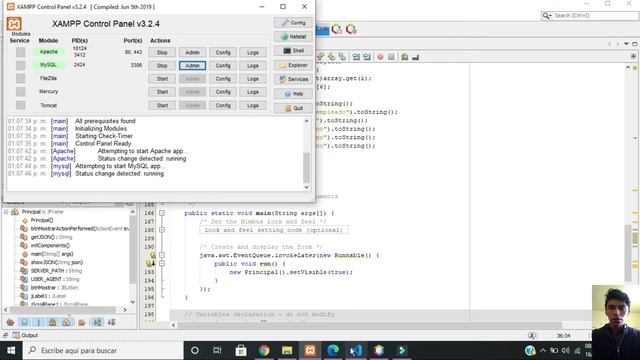Start the Tomcat module
Viewport: 640px width, 360px height.
click(162, 105)
